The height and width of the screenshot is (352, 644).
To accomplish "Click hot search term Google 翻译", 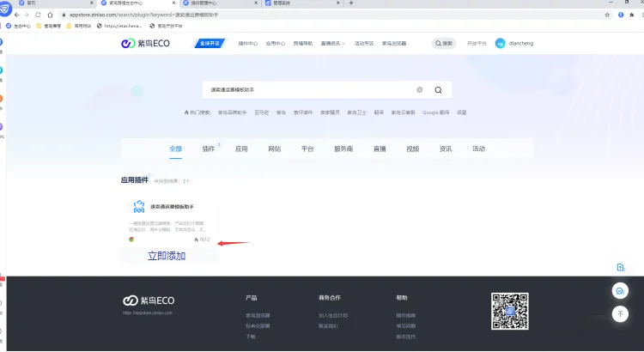I will click(435, 112).
